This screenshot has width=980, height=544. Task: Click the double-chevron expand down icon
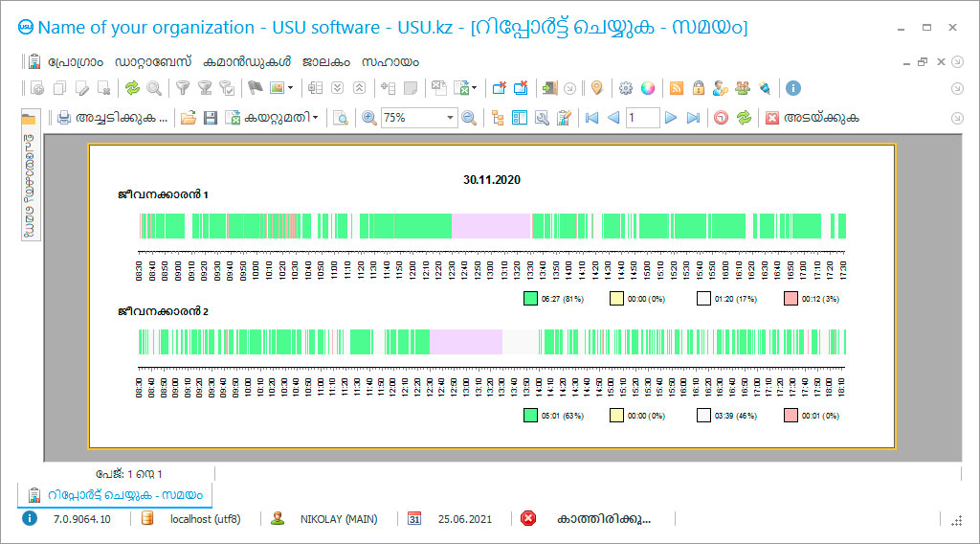(338, 88)
